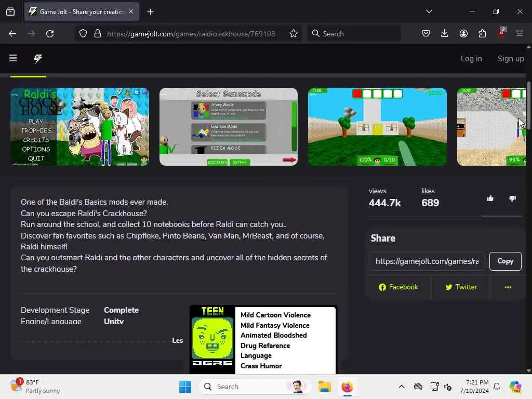Click the muted volume tray icon

coord(447,387)
